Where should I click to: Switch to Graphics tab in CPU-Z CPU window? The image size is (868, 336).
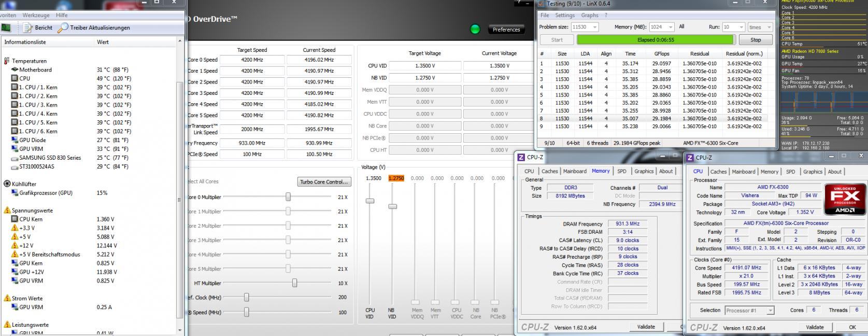tap(813, 172)
